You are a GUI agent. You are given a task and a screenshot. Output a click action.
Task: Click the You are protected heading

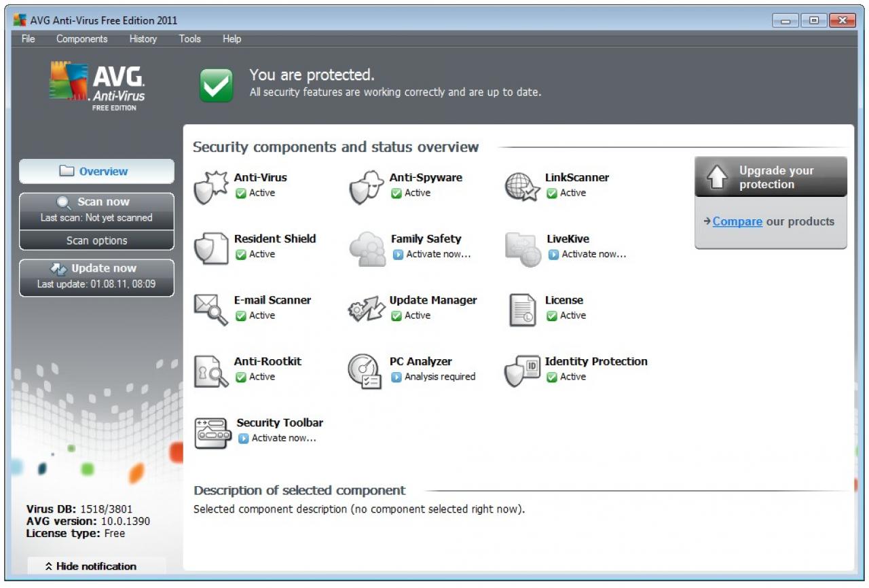312,75
